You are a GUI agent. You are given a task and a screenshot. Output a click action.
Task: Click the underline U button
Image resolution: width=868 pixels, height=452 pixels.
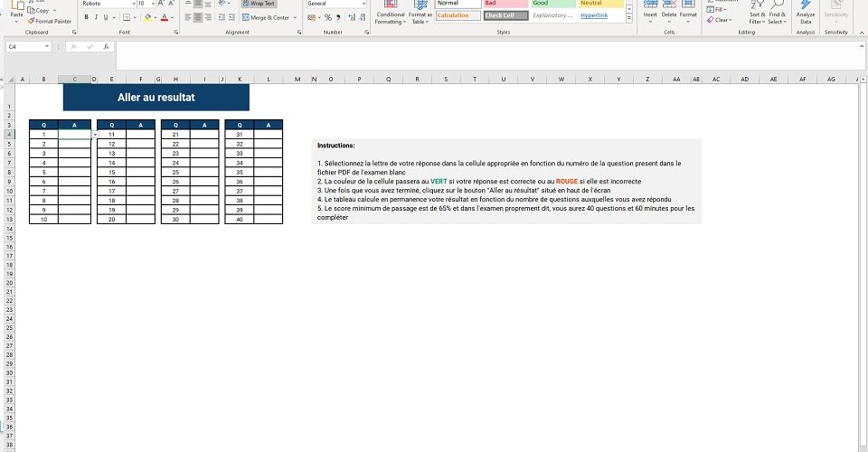click(x=105, y=18)
